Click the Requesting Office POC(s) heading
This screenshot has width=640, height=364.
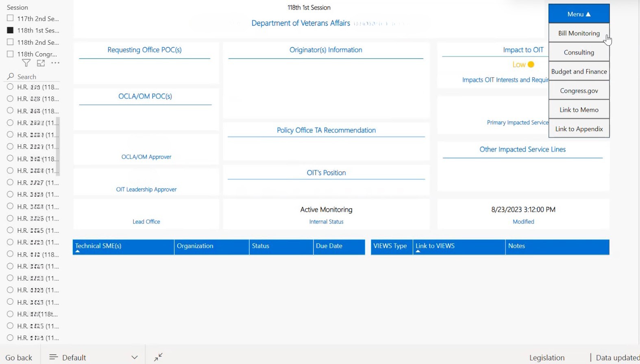tap(144, 50)
